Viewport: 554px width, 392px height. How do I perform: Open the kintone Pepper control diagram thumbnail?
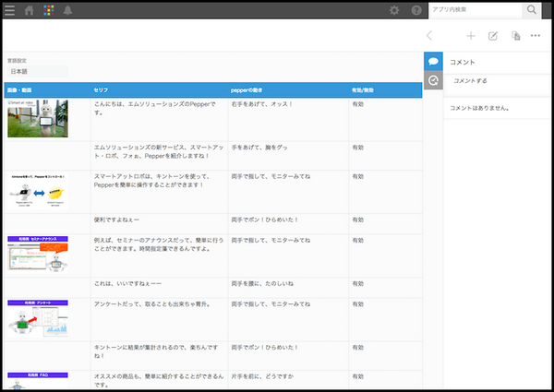[x=38, y=190]
